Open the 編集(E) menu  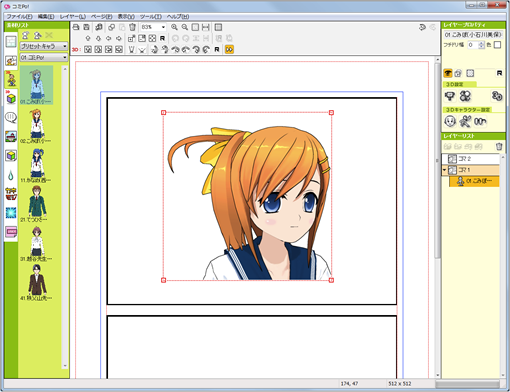tap(46, 17)
